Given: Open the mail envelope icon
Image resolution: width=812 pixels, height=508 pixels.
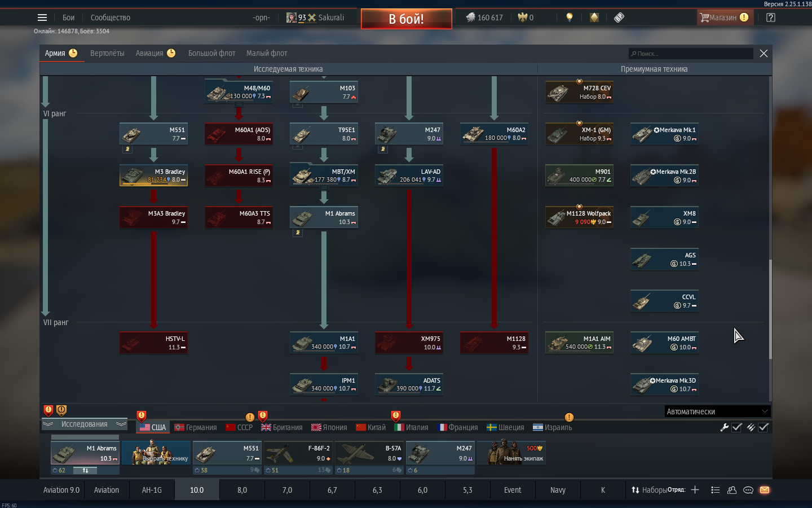Looking at the screenshot, I should (x=765, y=490).
